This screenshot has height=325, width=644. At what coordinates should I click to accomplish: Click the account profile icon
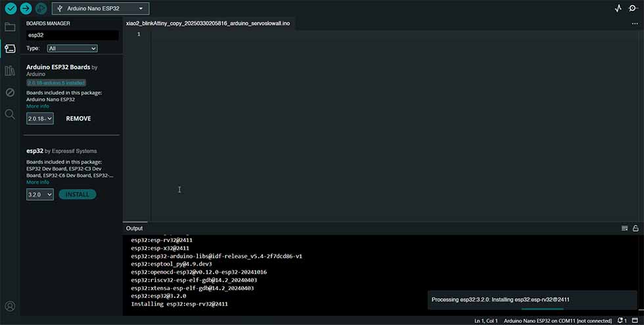tap(10, 306)
